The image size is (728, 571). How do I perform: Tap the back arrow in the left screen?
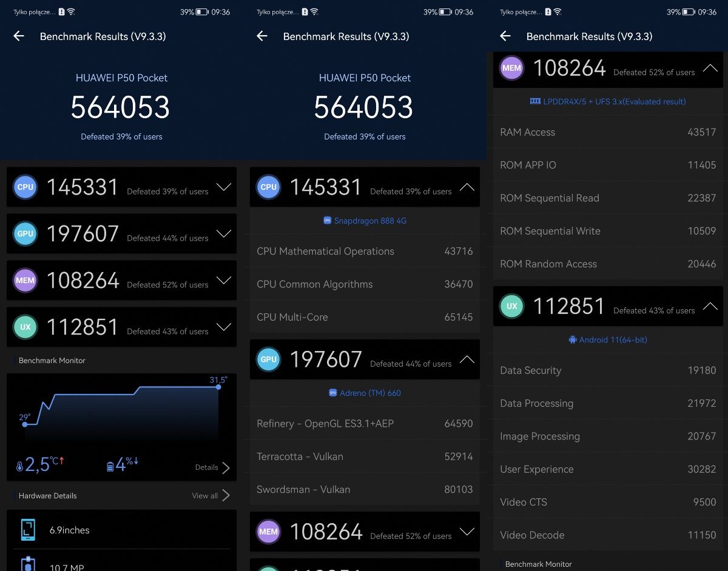click(19, 36)
